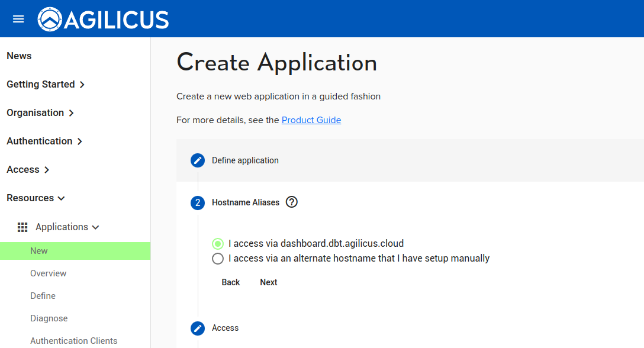
Task: Click the Agilicus logo
Action: click(x=104, y=19)
